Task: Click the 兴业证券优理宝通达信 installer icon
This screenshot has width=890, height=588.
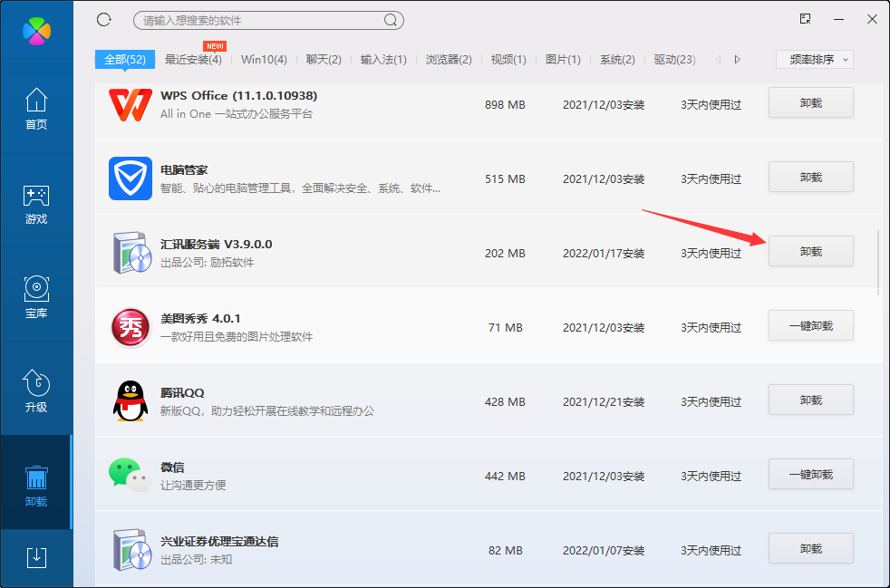Action: pos(132,549)
